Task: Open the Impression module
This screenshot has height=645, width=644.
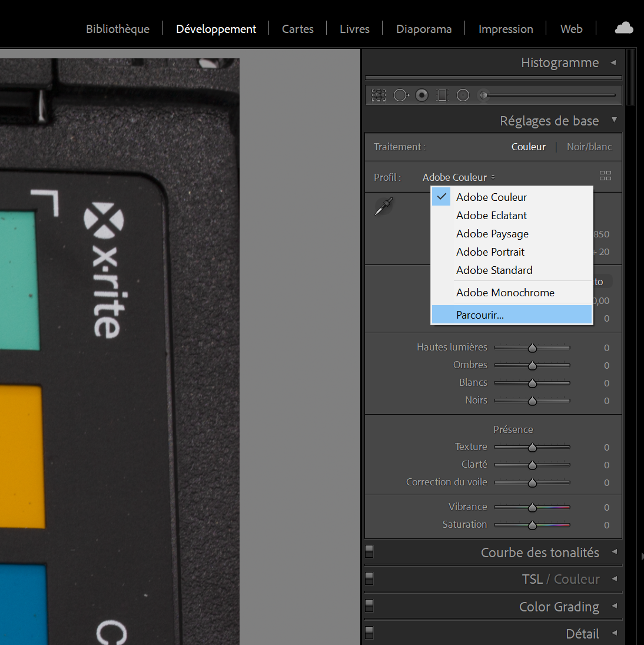Action: 506,29
